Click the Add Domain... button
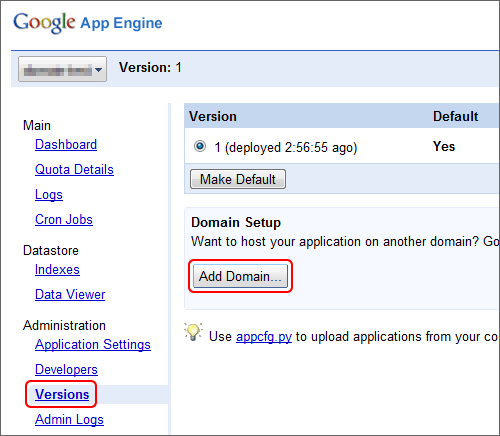500x436 pixels. coord(240,276)
